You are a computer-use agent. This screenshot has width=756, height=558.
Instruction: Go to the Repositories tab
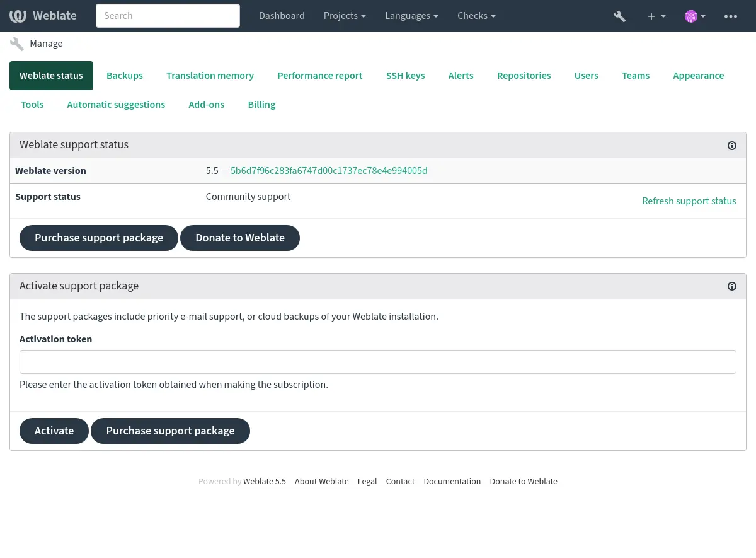(524, 76)
